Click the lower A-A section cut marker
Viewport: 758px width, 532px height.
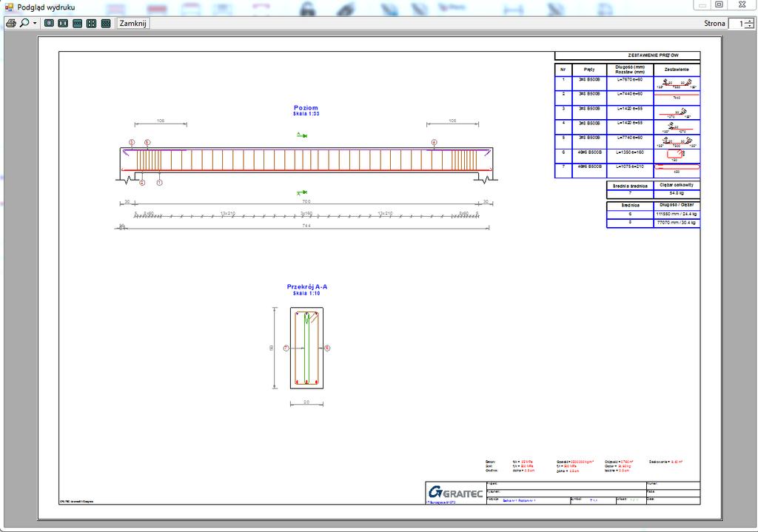(302, 192)
